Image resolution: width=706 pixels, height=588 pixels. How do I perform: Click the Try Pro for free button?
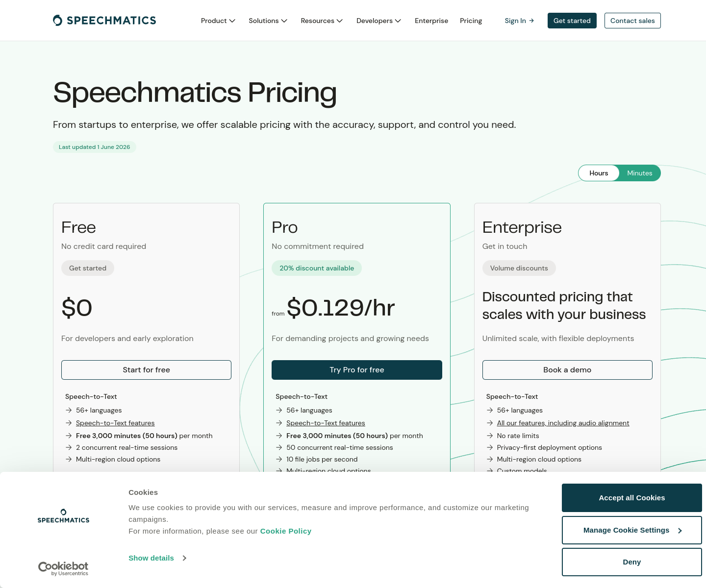coord(357,370)
